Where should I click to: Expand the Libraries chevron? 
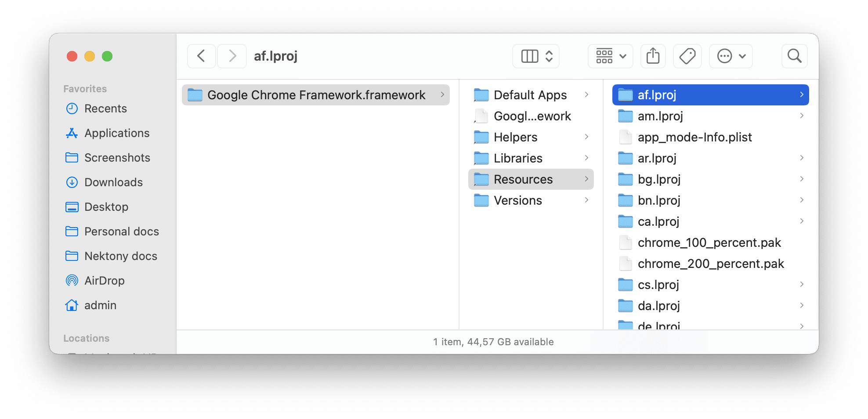[586, 158]
